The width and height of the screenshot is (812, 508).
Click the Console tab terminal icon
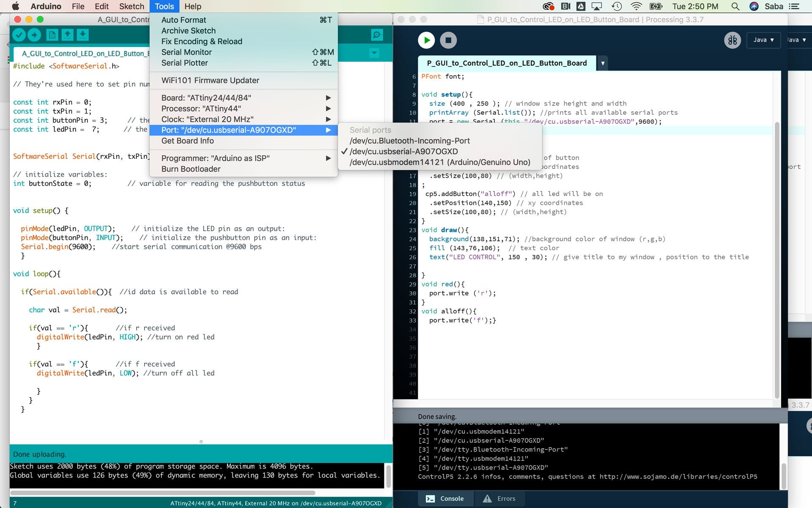(430, 499)
